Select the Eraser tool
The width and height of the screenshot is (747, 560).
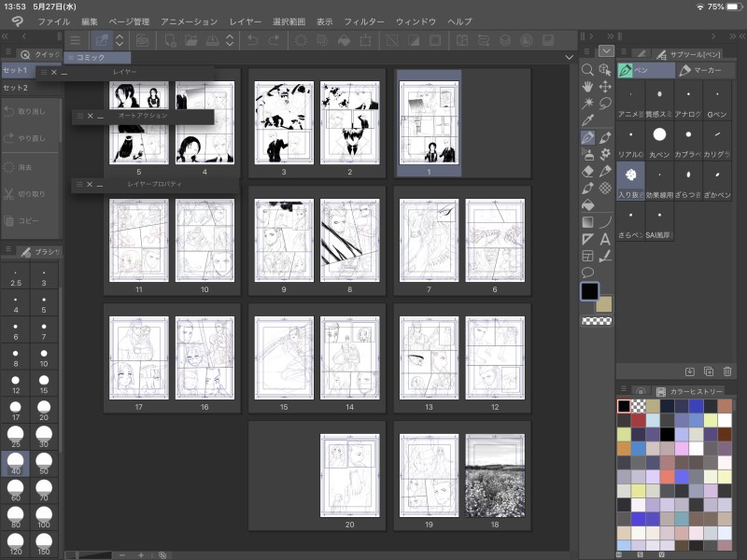(x=587, y=171)
